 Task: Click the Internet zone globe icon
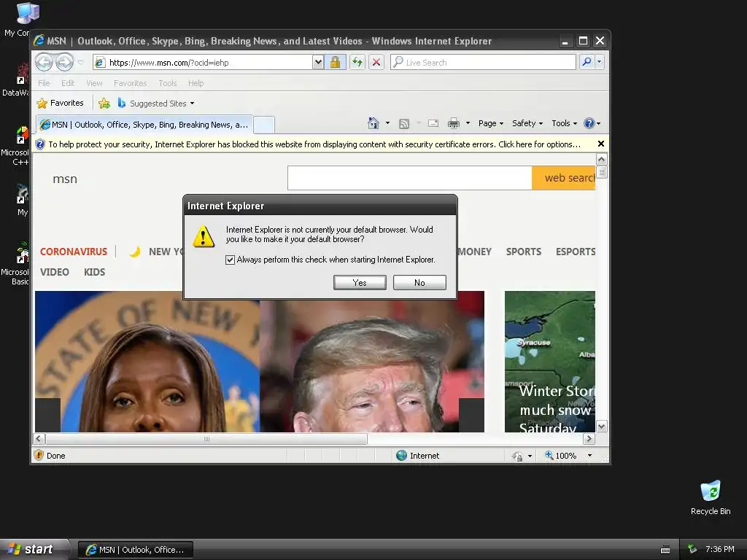[402, 456]
